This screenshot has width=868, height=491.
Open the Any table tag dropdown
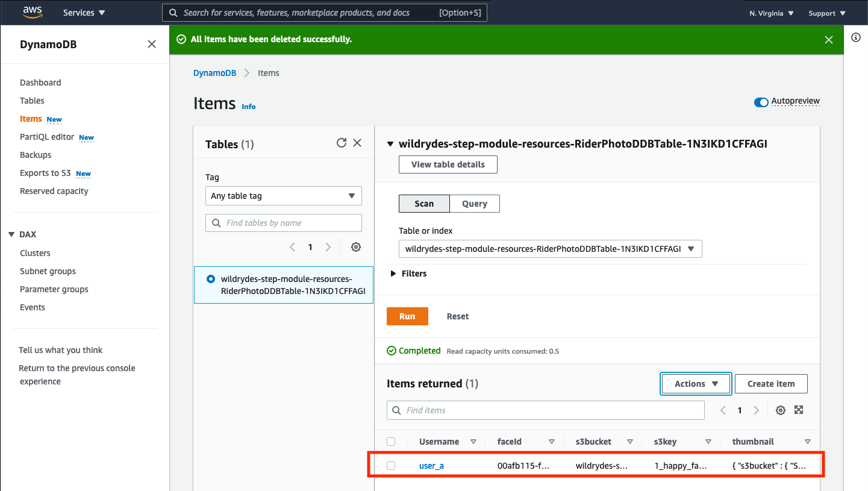[283, 196]
